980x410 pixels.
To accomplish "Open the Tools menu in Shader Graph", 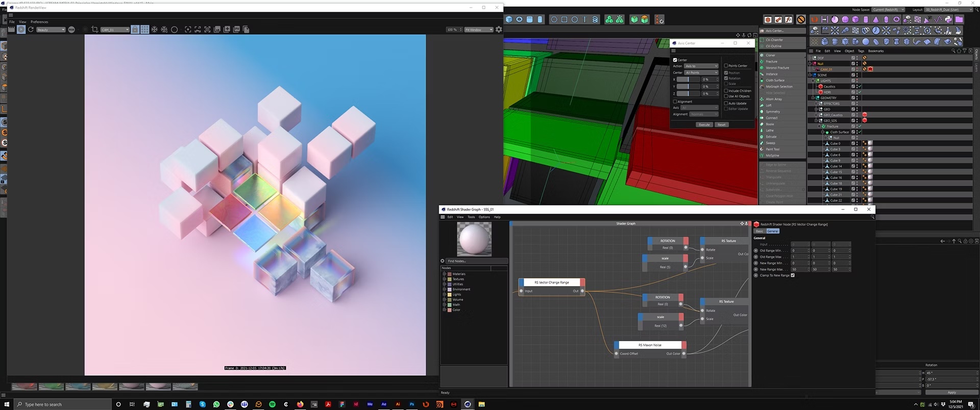I will pyautogui.click(x=471, y=217).
